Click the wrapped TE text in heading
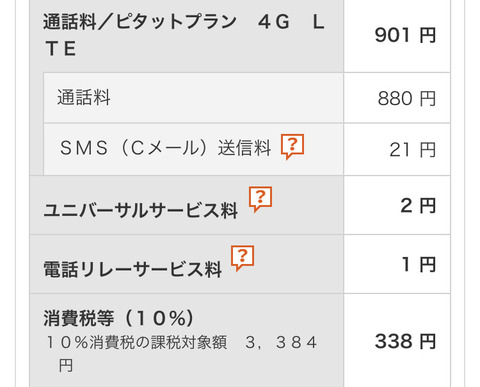The image size is (480, 387). click(60, 49)
